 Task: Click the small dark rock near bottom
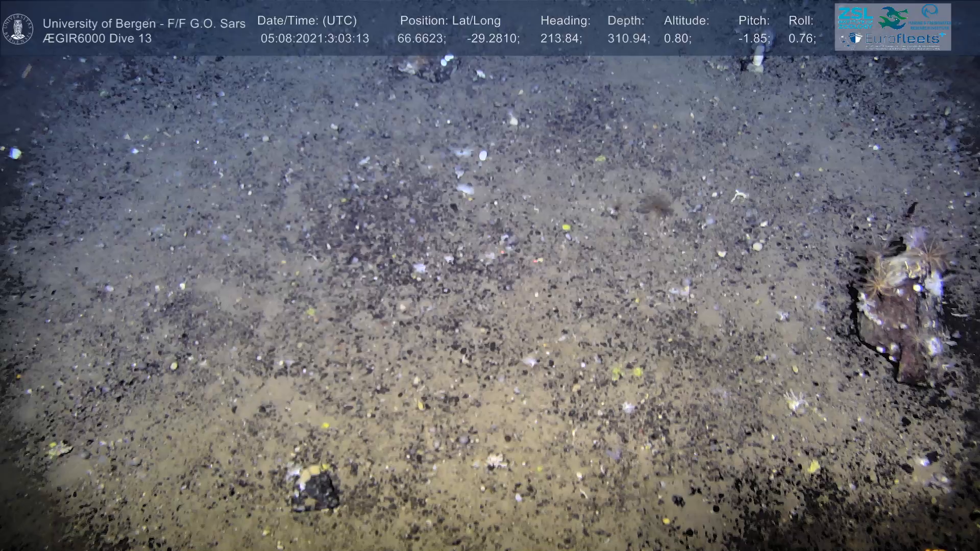315,488
